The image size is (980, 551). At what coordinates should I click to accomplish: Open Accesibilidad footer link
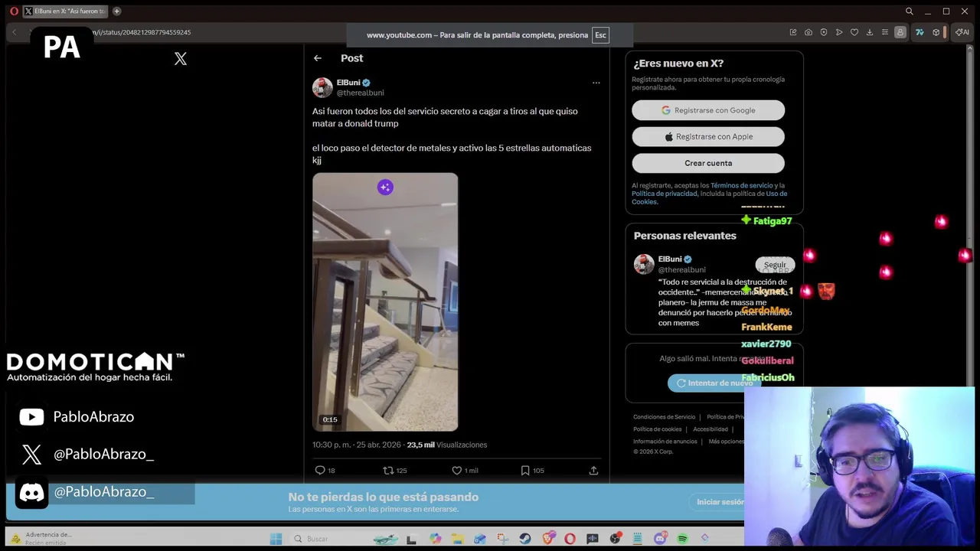point(710,429)
